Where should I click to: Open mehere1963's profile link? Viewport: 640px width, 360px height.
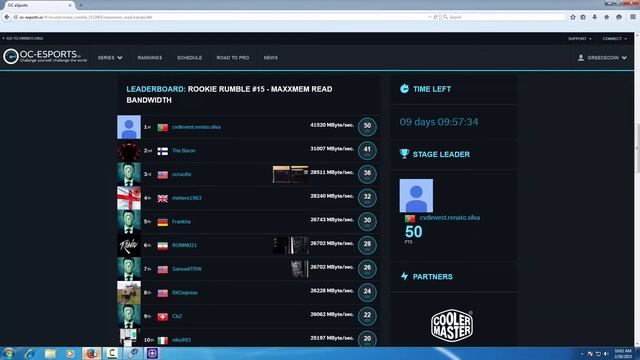click(187, 198)
